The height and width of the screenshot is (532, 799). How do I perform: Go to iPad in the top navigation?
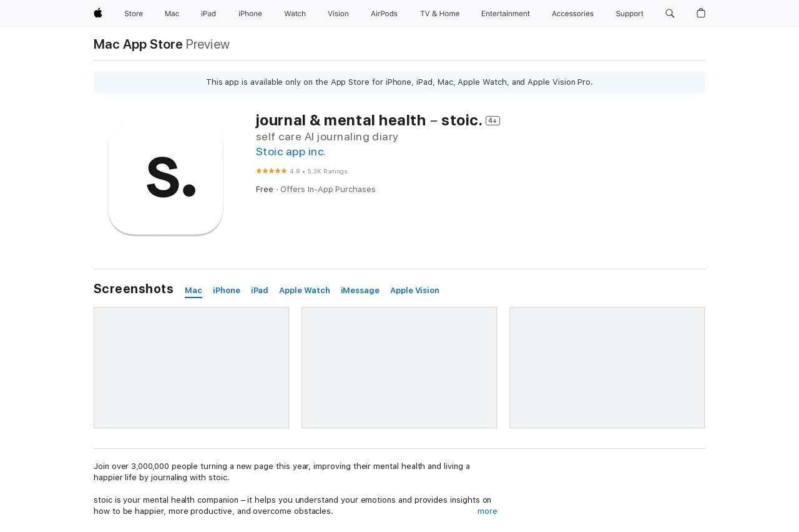pyautogui.click(x=208, y=14)
